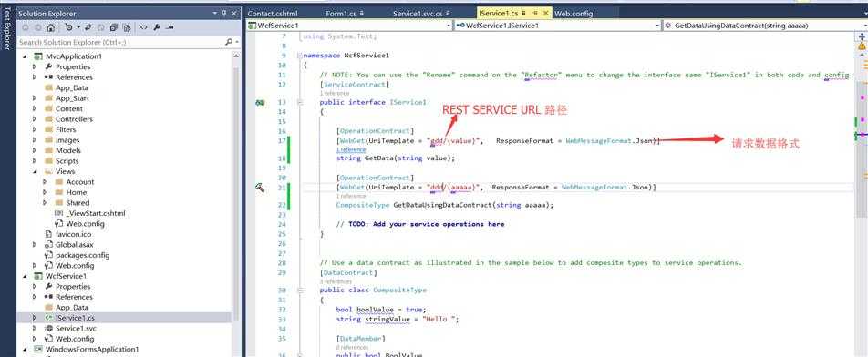Open Solution Explorer window position dropdown arrow
Image resolution: width=868 pixels, height=357 pixels.
click(215, 13)
